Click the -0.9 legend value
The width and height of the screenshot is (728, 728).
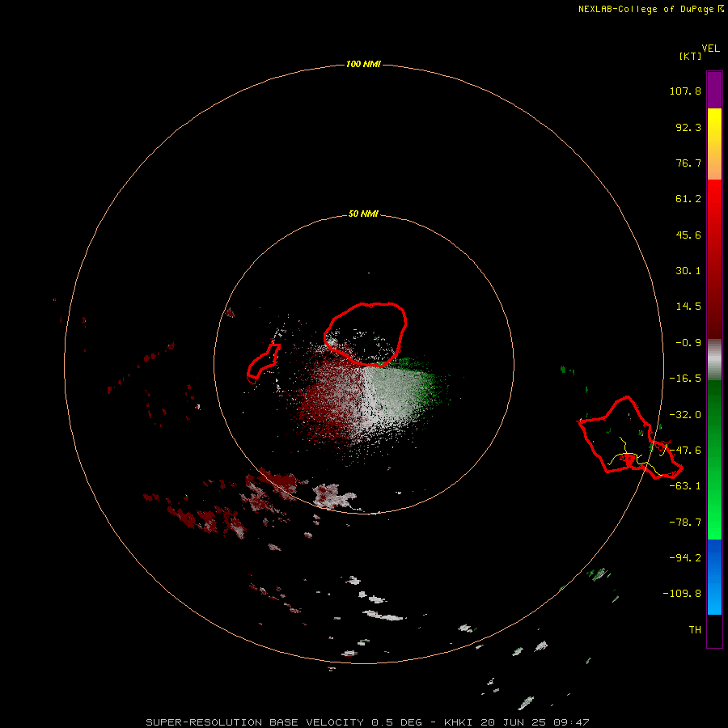(x=688, y=343)
